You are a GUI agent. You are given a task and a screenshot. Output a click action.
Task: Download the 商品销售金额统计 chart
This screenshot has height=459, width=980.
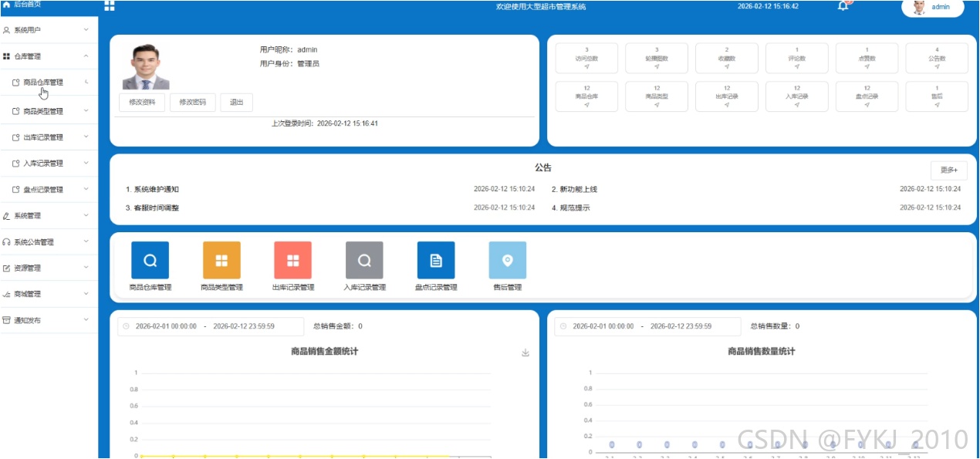pyautogui.click(x=525, y=353)
